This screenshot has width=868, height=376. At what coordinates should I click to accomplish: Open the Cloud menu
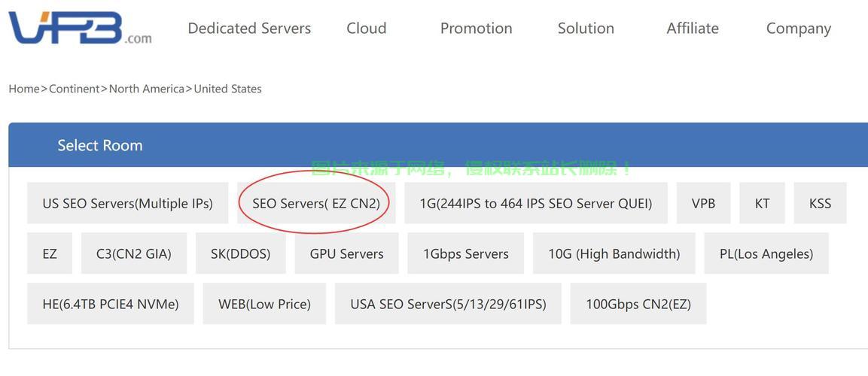coord(367,29)
